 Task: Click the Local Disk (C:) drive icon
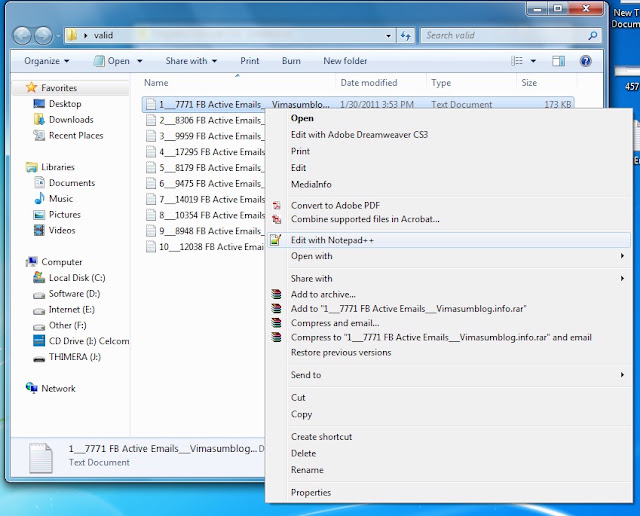(39, 278)
